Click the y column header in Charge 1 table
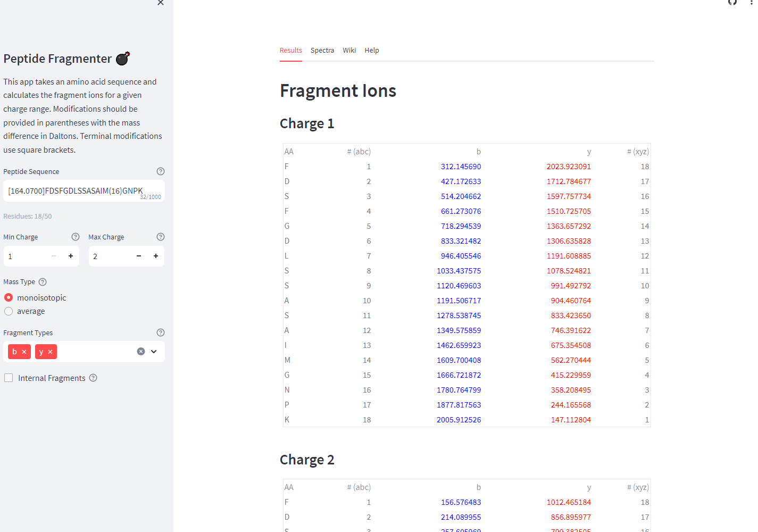The width and height of the screenshot is (758, 532). coord(589,152)
